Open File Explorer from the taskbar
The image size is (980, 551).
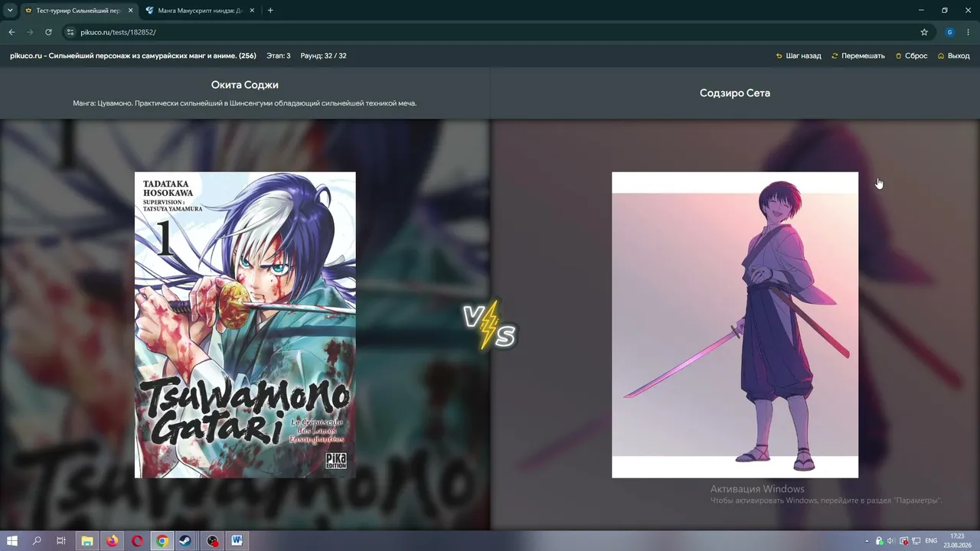click(x=87, y=541)
